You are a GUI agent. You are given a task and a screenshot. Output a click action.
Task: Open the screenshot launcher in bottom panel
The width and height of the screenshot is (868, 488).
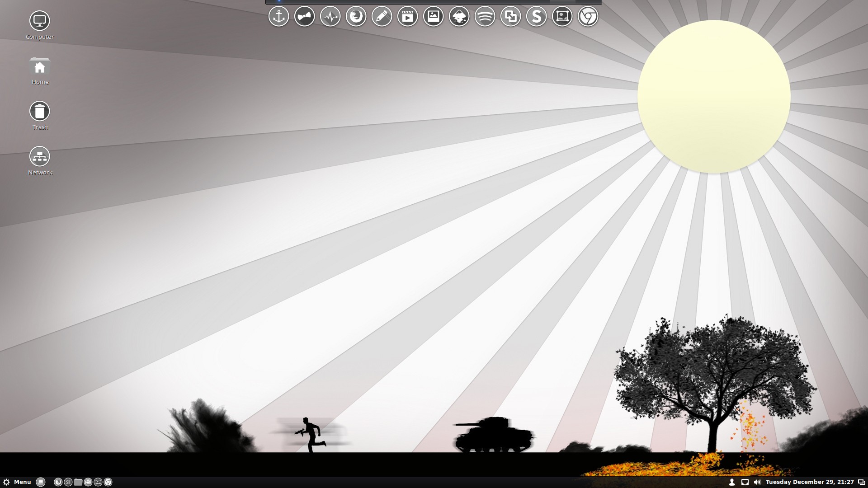click(x=98, y=482)
